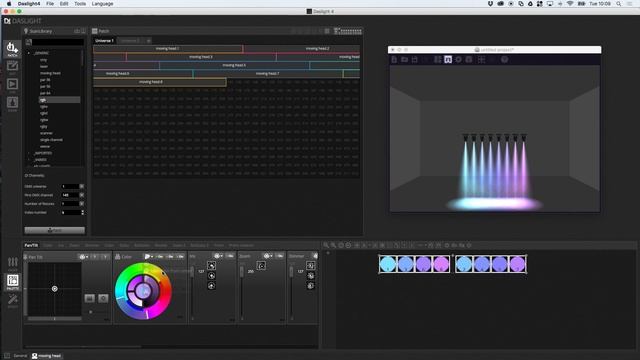Click the left square button beside Pan Tilt pad
Image resolution: width=640 pixels, height=360 pixels.
(89, 298)
